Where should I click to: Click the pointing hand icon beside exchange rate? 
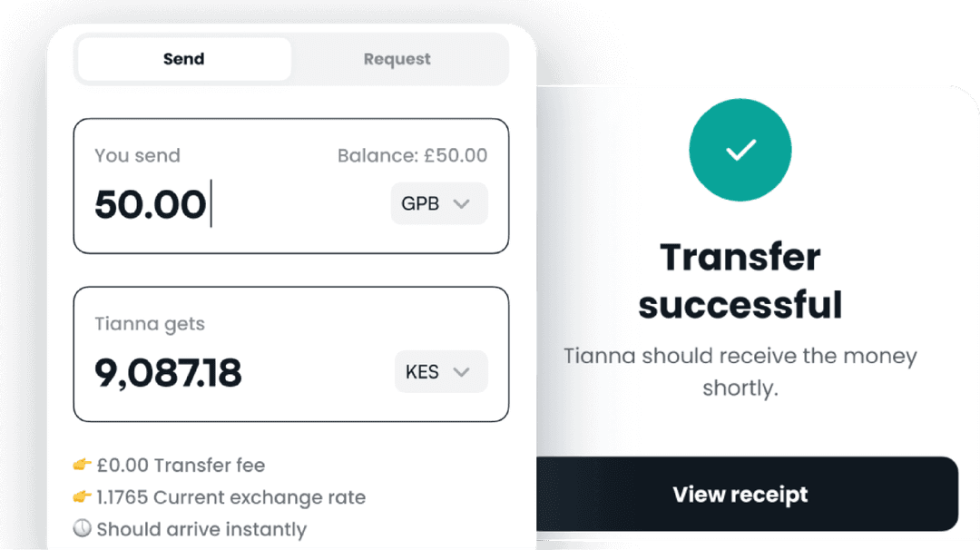[x=83, y=497]
